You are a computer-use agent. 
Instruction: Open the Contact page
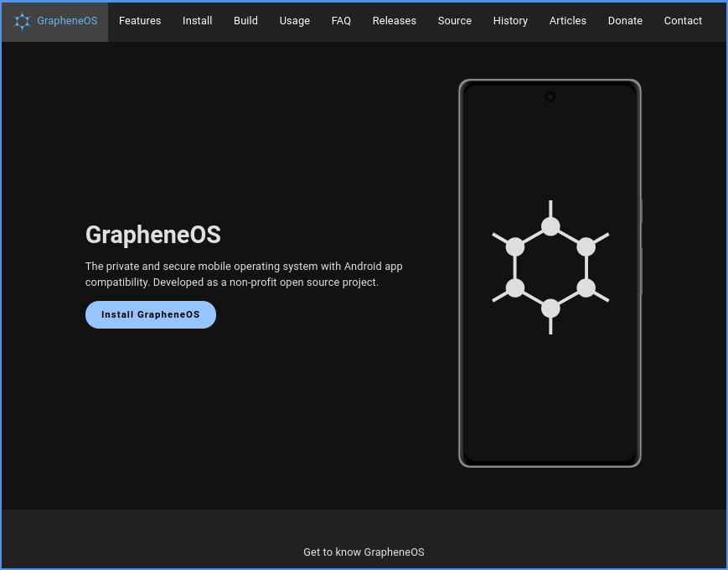click(x=683, y=21)
